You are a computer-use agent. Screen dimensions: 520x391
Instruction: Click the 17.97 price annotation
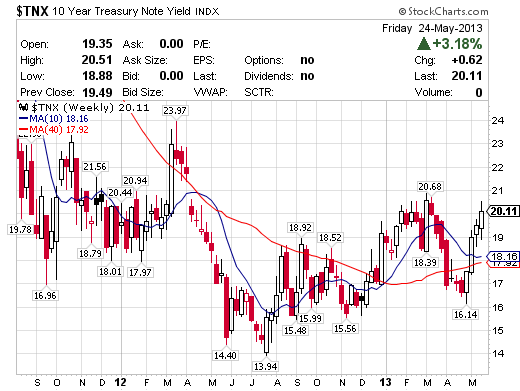point(140,272)
